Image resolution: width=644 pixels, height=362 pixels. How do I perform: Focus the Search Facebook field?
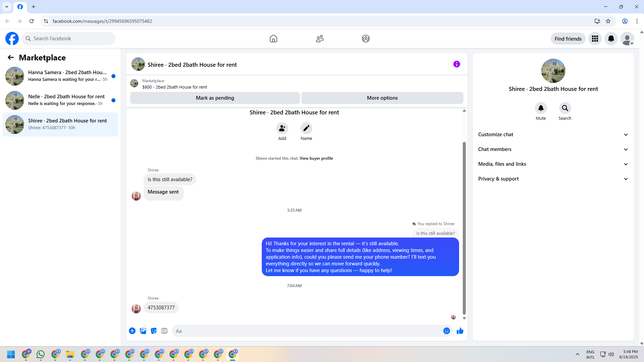coord(68,39)
